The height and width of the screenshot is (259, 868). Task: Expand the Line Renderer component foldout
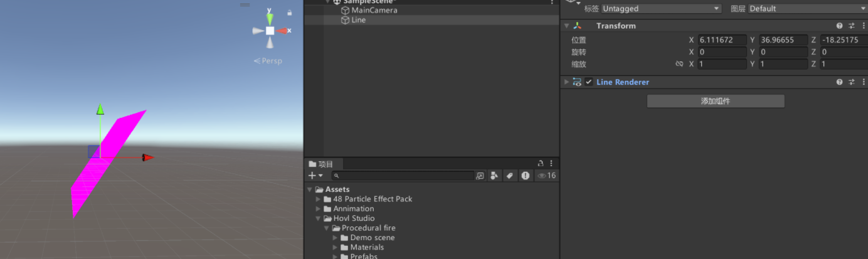566,82
